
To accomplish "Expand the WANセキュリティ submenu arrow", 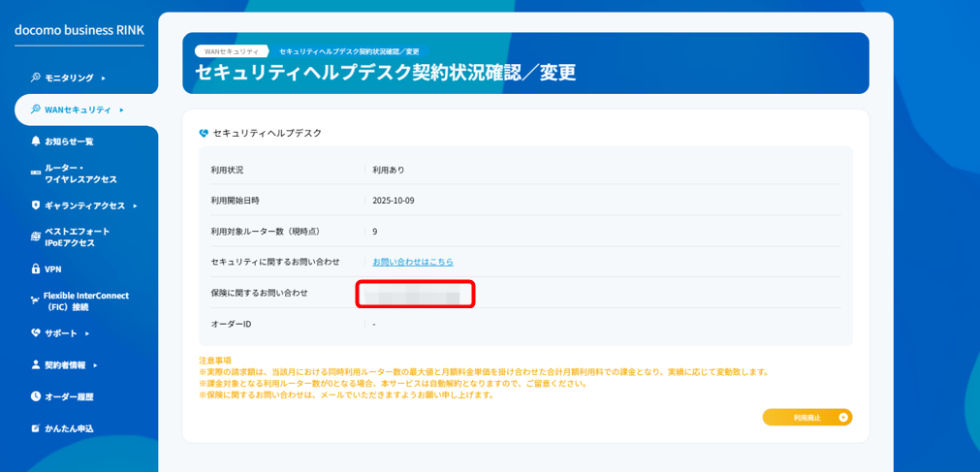I will (121, 110).
